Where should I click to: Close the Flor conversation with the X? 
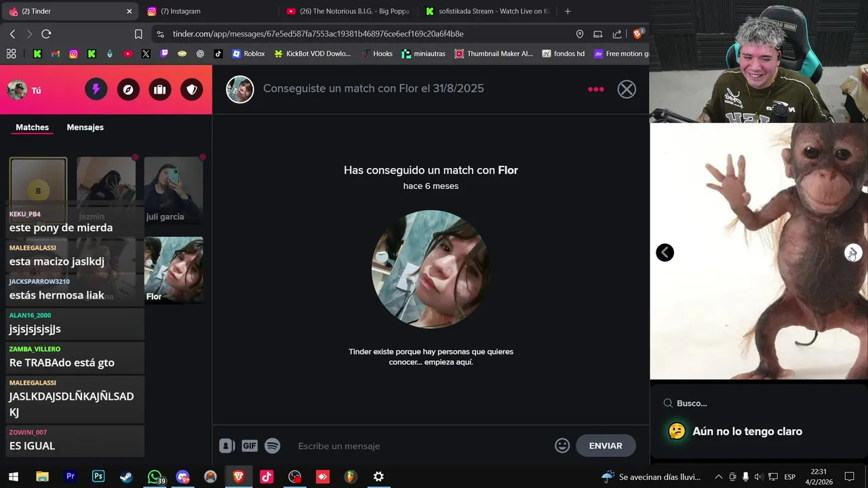627,89
